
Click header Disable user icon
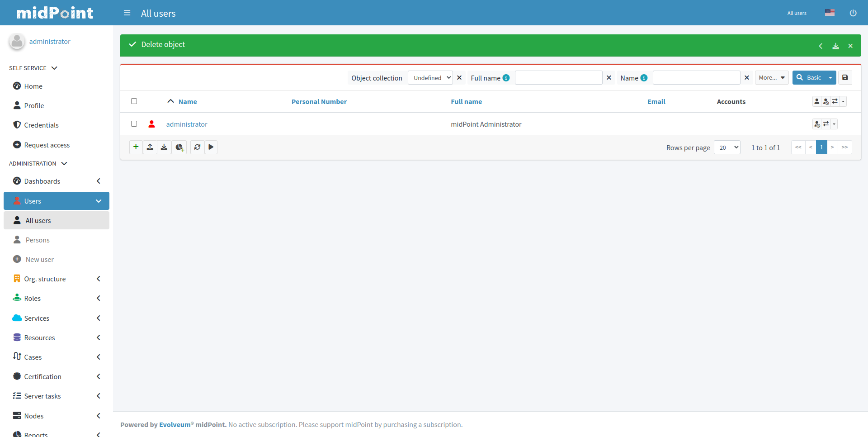click(826, 101)
